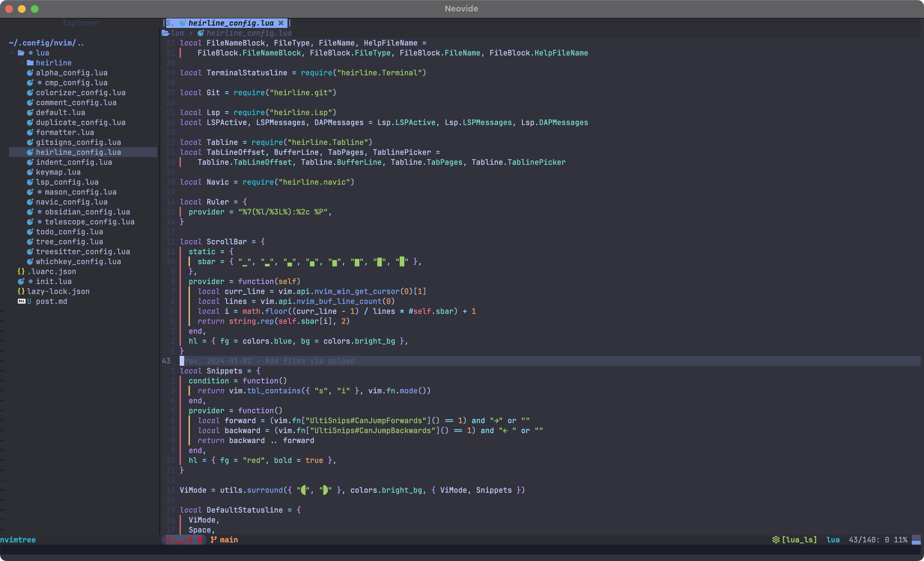Click the JSON braces icon for .luarc.json

pyautogui.click(x=21, y=271)
